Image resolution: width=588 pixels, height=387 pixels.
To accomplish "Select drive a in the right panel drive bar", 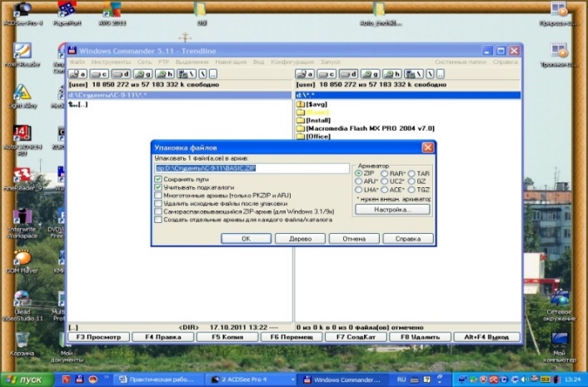I will [305, 74].
